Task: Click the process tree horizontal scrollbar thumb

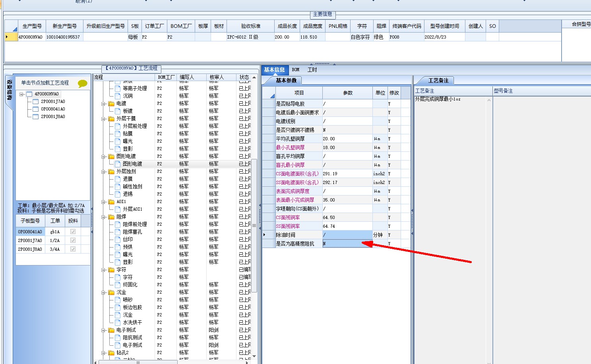Action: pos(138,362)
